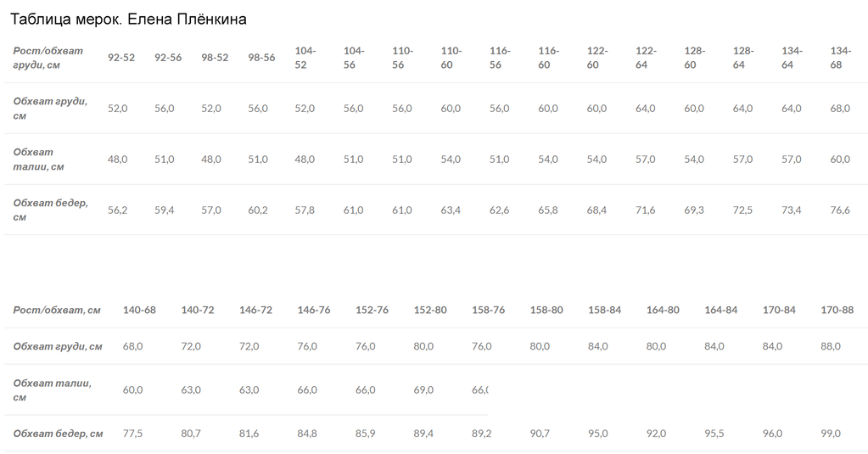This screenshot has height=454, width=868.
Task: Select the 98-56 size column header
Action: [261, 58]
